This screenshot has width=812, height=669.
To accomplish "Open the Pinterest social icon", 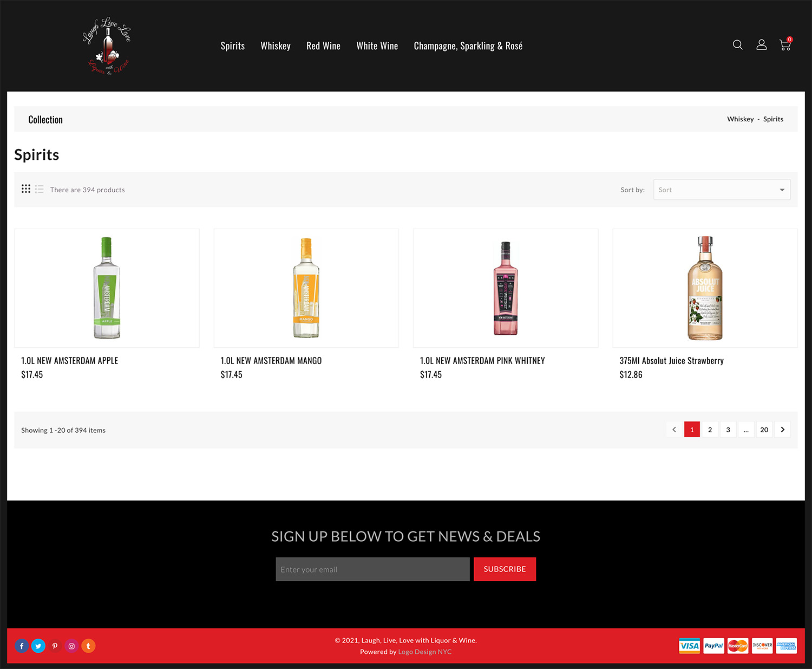I will tap(55, 646).
